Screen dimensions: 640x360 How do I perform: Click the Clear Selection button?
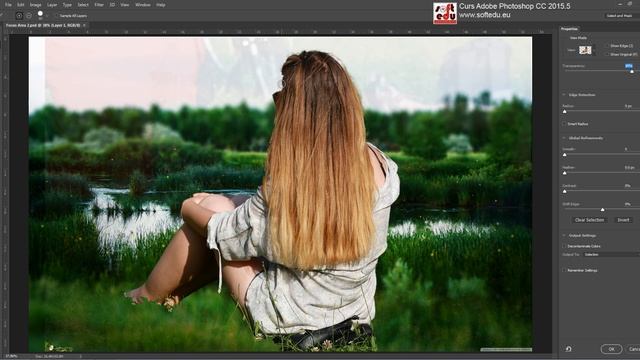coord(589,220)
